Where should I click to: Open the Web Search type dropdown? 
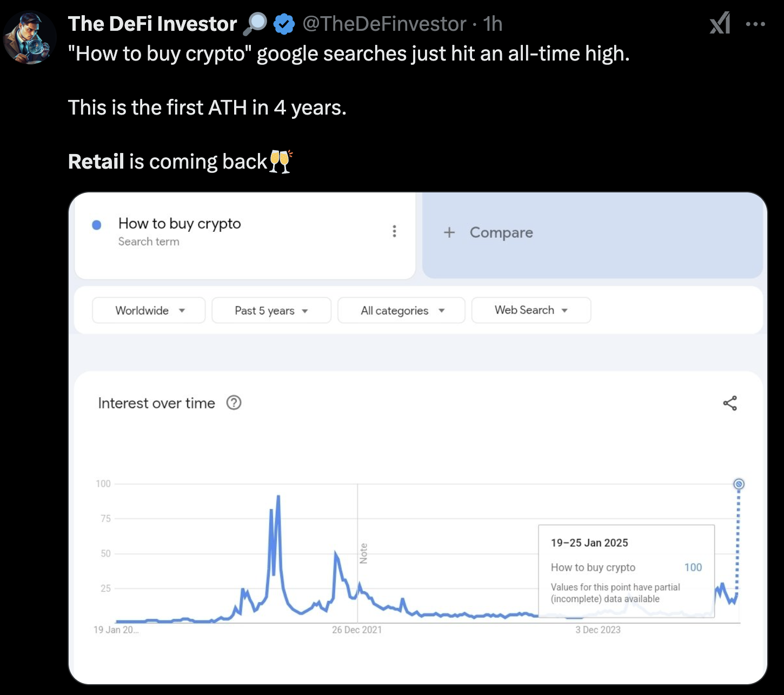(x=530, y=310)
